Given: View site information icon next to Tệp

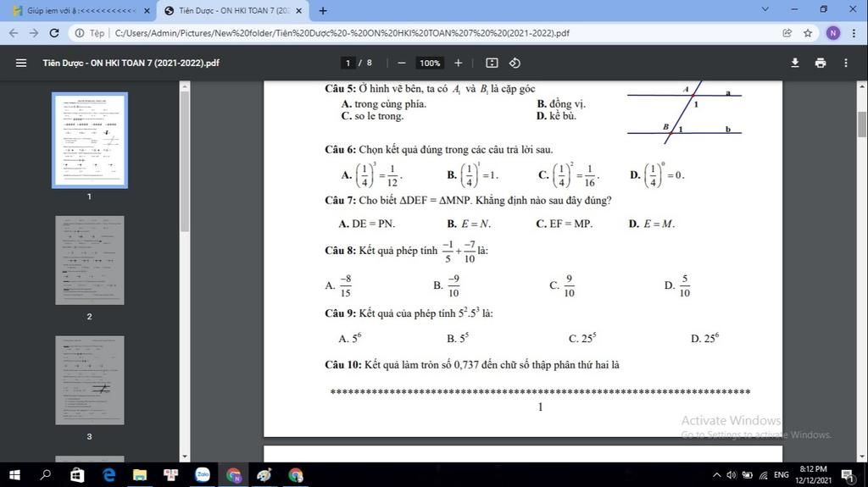Looking at the screenshot, I should [80, 33].
